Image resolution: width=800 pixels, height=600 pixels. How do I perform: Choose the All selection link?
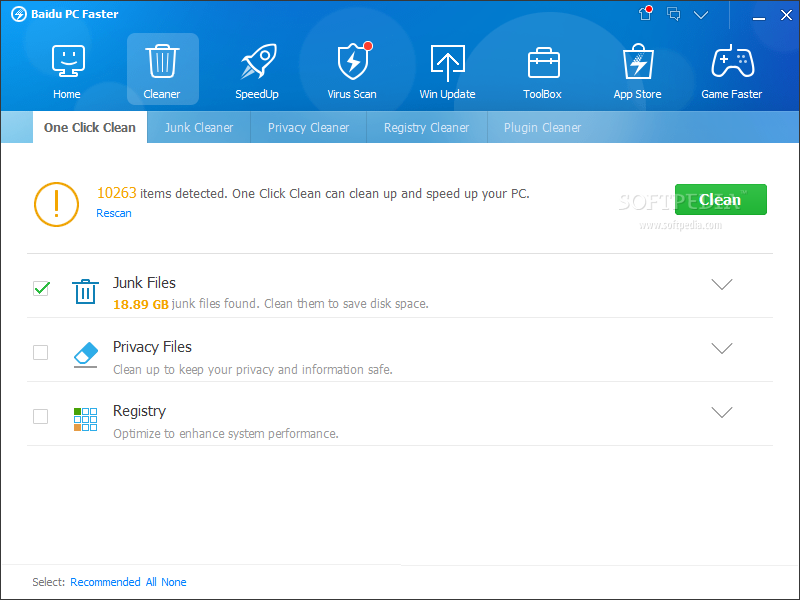click(151, 582)
